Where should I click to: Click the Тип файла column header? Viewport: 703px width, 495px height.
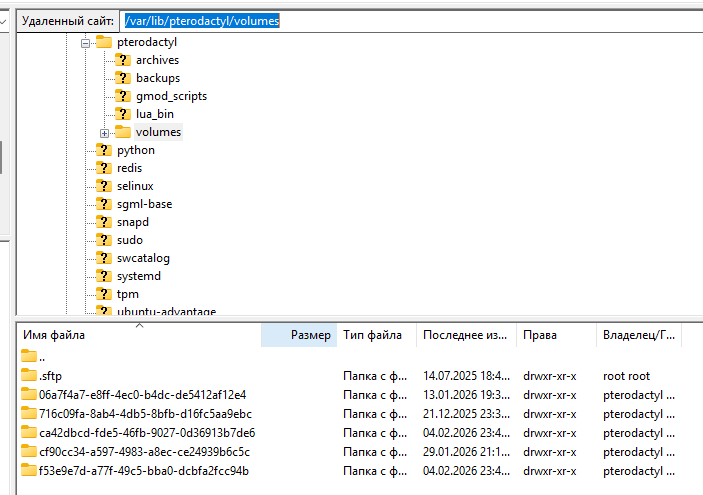(x=374, y=335)
